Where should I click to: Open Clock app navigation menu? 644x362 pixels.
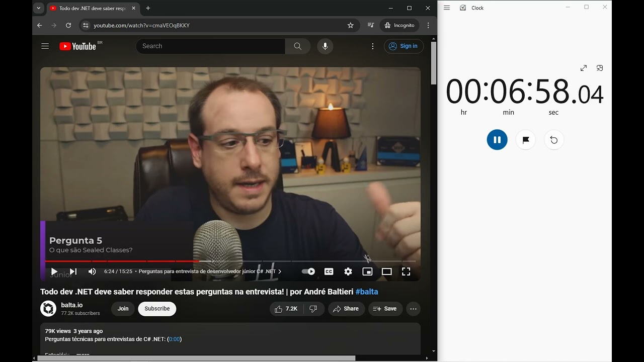(x=447, y=8)
